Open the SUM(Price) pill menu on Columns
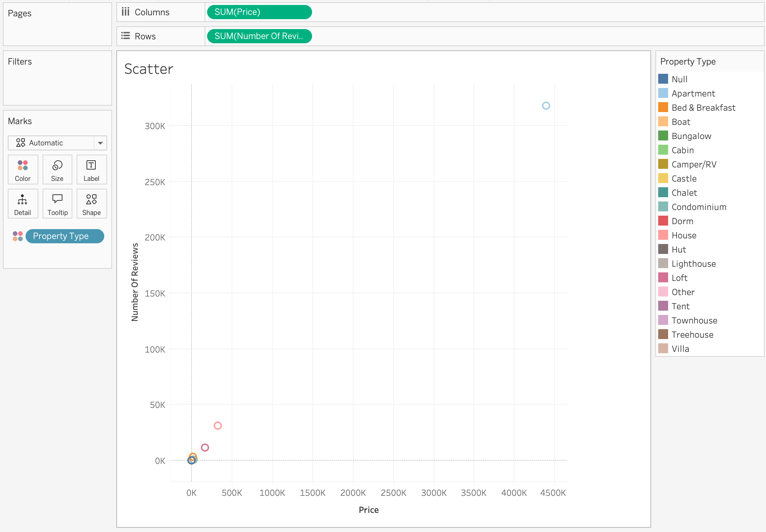Image resolution: width=766 pixels, height=532 pixels. pos(259,12)
